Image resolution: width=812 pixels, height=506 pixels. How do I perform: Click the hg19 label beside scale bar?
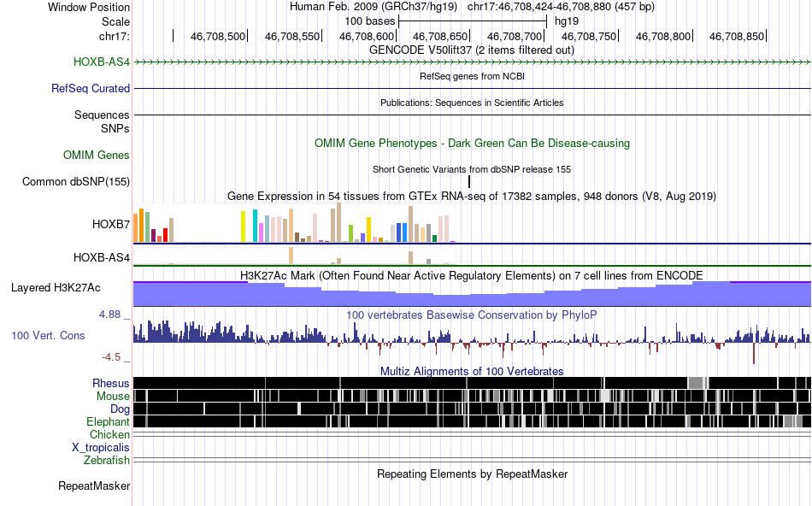(567, 21)
